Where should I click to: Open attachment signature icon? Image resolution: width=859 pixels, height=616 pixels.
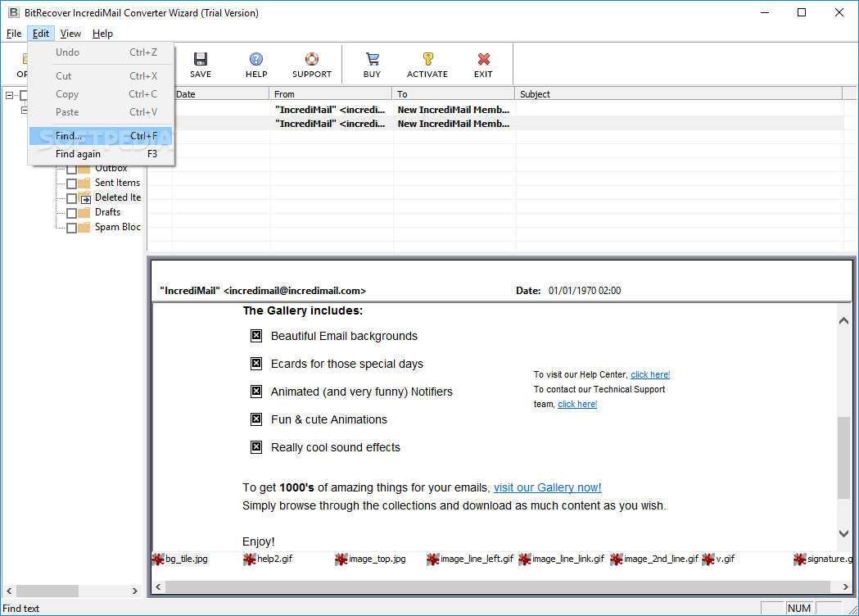coord(800,559)
